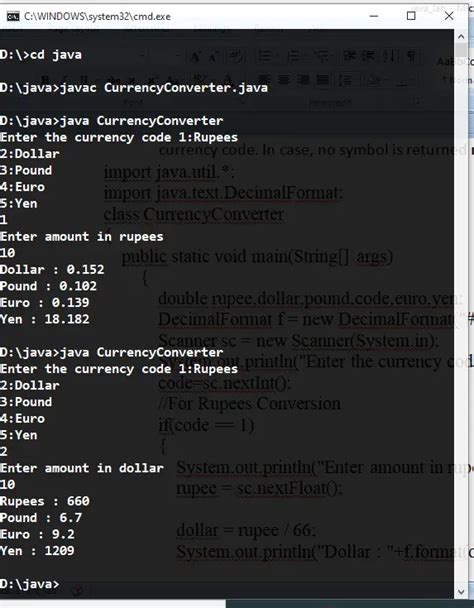
Task: Toggle paragraph marks ¶ in Word window behind
Action: click(411, 57)
